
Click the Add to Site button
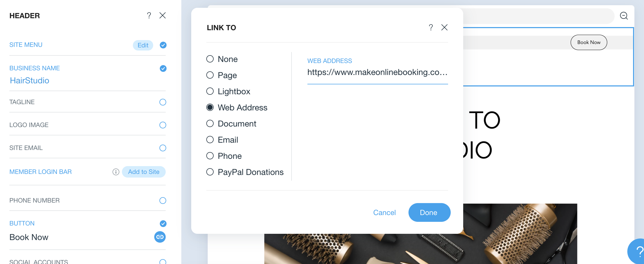click(x=144, y=172)
